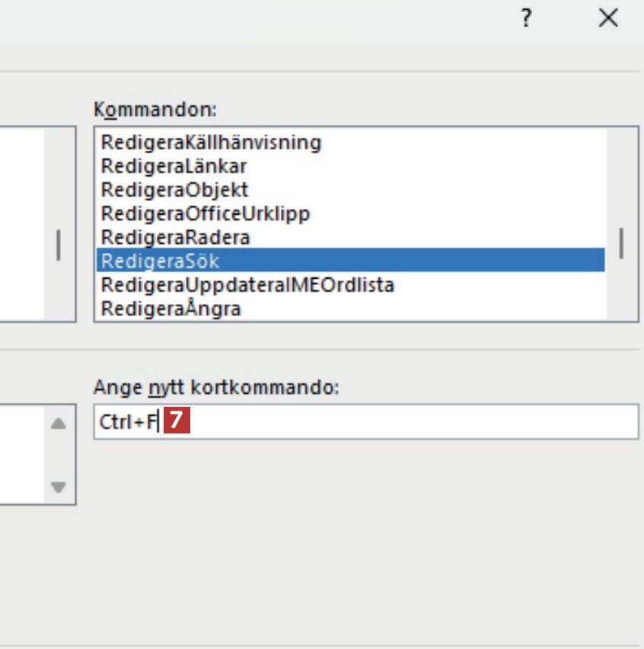The image size is (644, 649).
Task: Click the Kommandon list scrollbar thumb
Action: 622,244
